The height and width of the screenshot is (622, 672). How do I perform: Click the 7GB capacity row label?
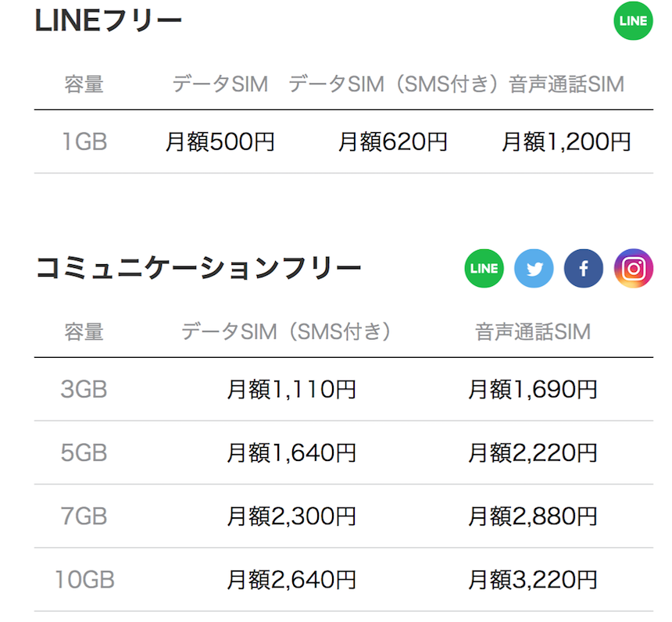pos(84,516)
